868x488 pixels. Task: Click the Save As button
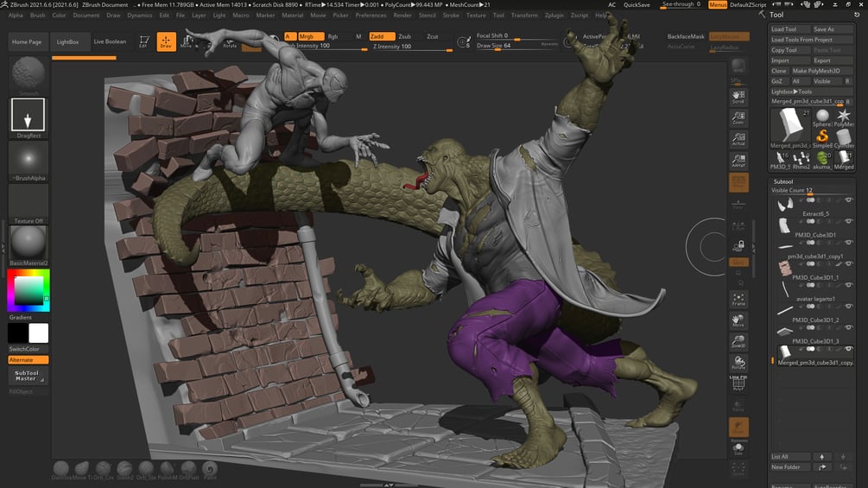pos(832,29)
